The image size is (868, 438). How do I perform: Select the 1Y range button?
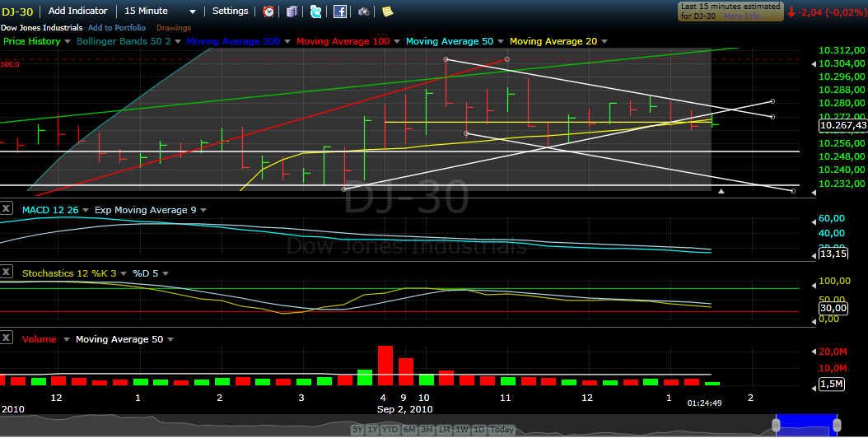point(373,430)
